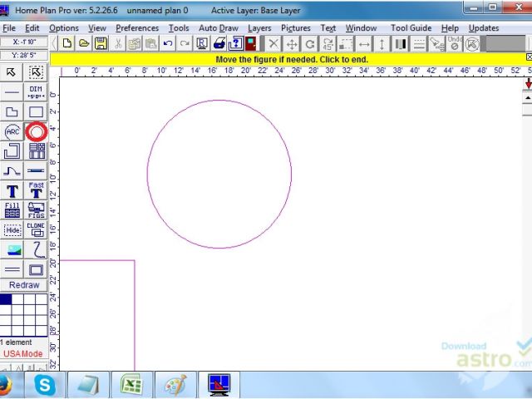Select the dashed-box area selection tool
The image size is (532, 399).
[36, 72]
